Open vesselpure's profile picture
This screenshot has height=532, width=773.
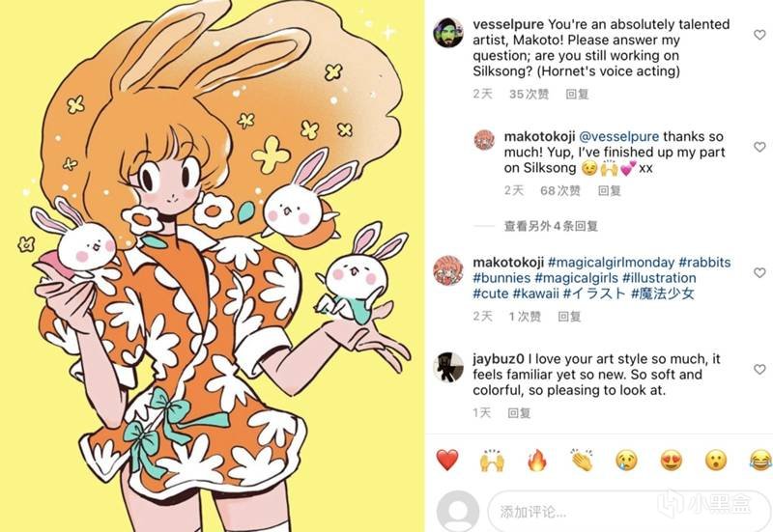pyautogui.click(x=448, y=33)
